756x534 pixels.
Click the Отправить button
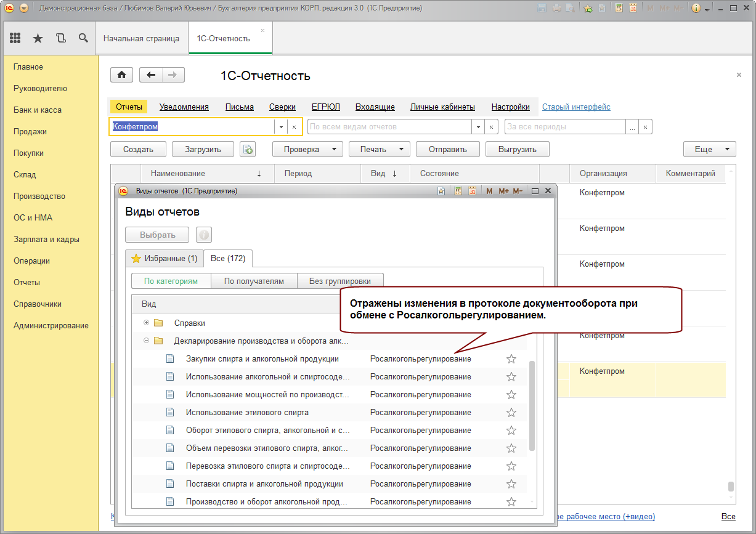[447, 149]
